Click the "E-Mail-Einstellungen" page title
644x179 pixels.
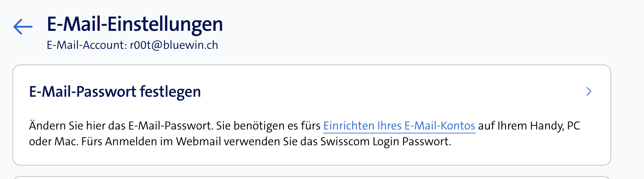point(135,24)
